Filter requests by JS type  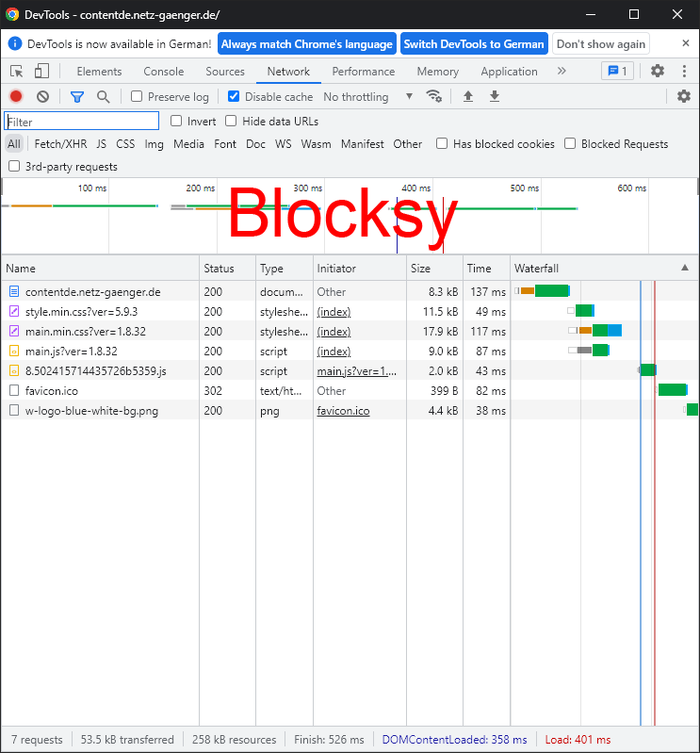tap(102, 143)
